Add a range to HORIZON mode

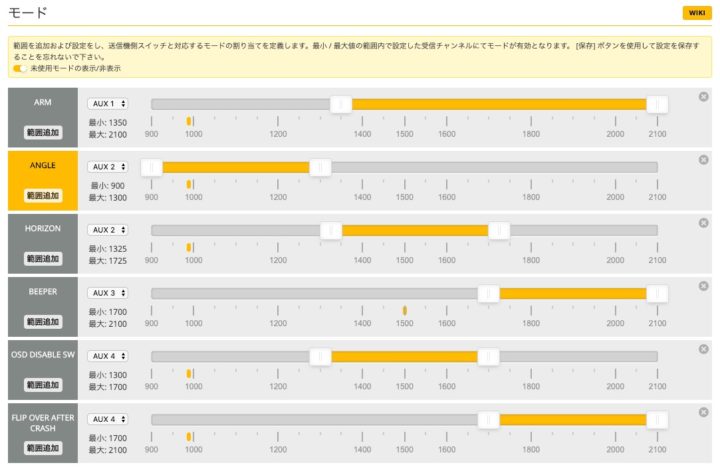tap(42, 258)
